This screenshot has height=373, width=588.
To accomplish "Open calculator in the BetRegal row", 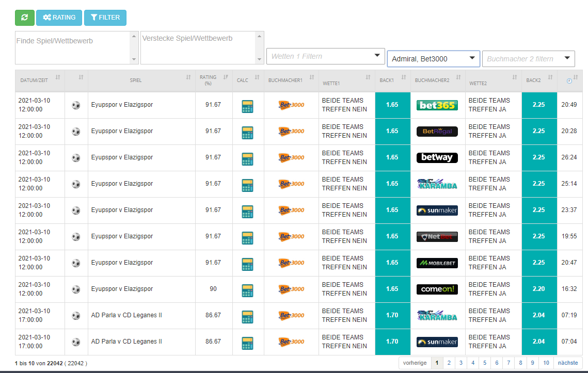I will click(x=247, y=133).
